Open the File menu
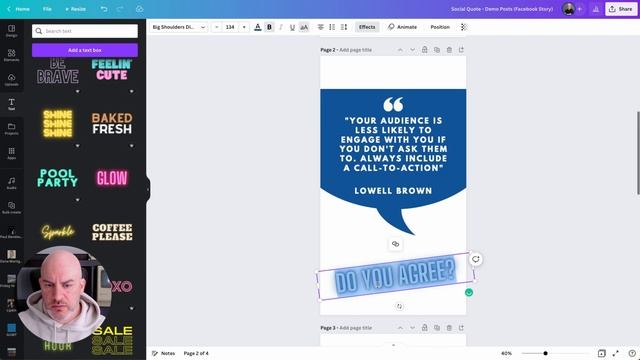This screenshot has width=640, height=360. (x=47, y=9)
